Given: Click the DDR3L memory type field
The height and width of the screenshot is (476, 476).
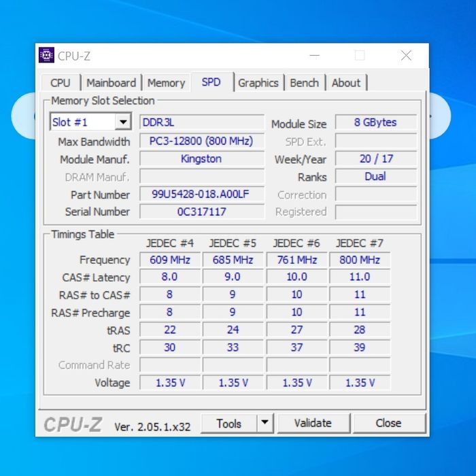Looking at the screenshot, I should (202, 122).
